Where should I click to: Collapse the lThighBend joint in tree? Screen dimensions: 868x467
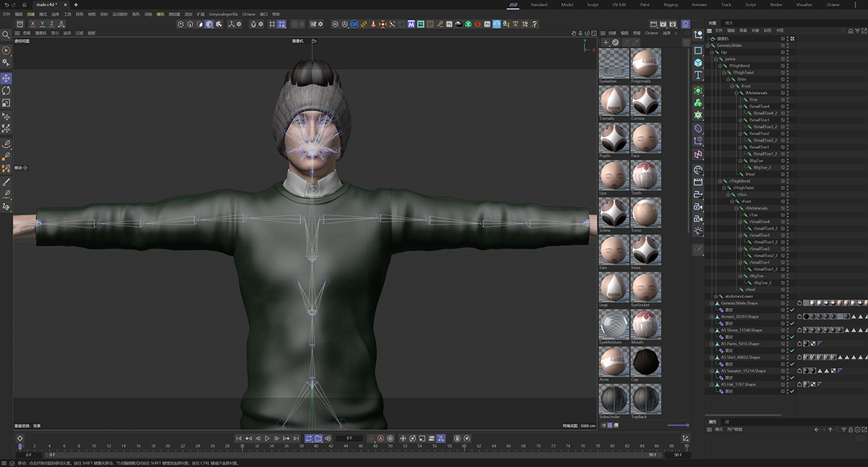tap(721, 66)
